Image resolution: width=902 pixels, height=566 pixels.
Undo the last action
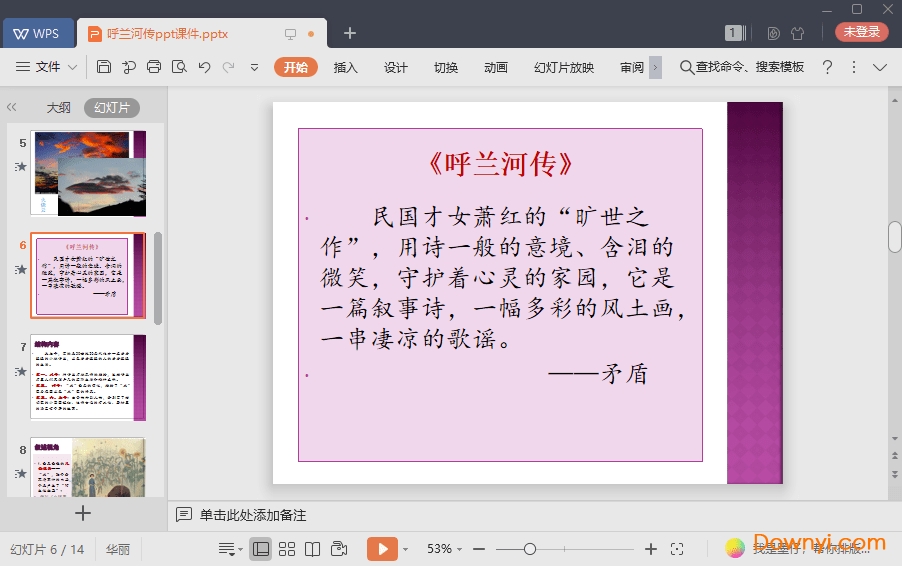pyautogui.click(x=204, y=67)
